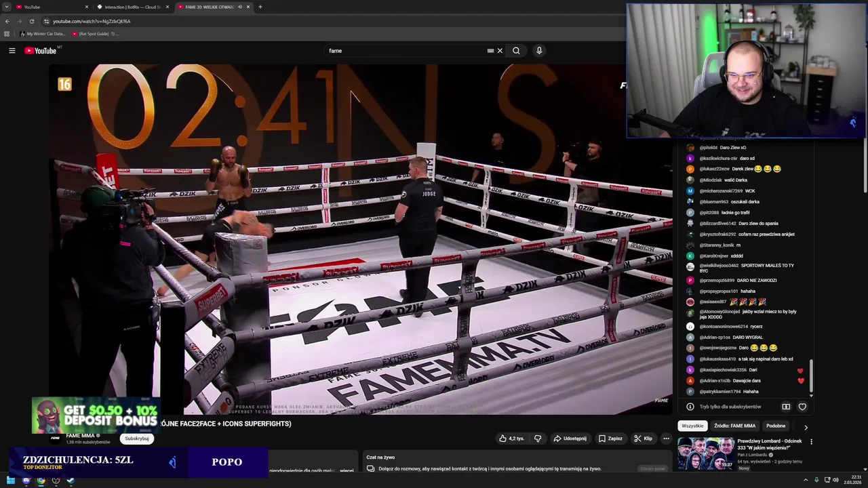Click chat user @blueman963
Screen dimensions: 868x488
coord(713,201)
